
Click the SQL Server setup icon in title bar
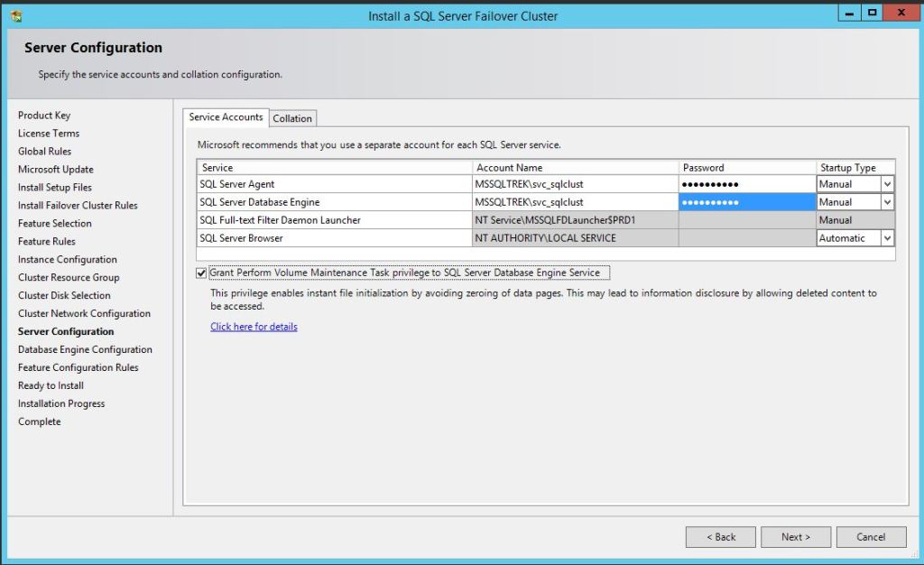pyautogui.click(x=15, y=15)
